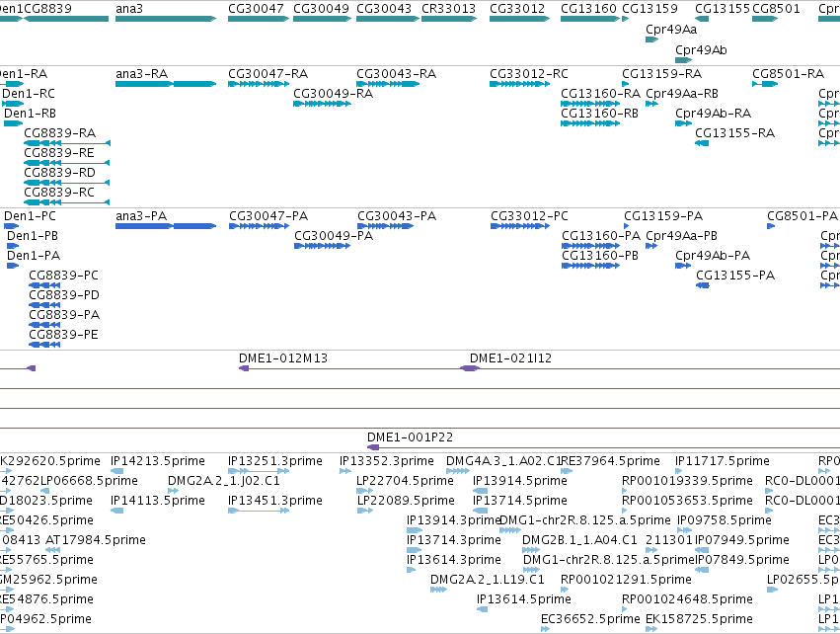Select the CG8839-RA transcript label
This screenshot has width=840, height=634.
pos(60,133)
